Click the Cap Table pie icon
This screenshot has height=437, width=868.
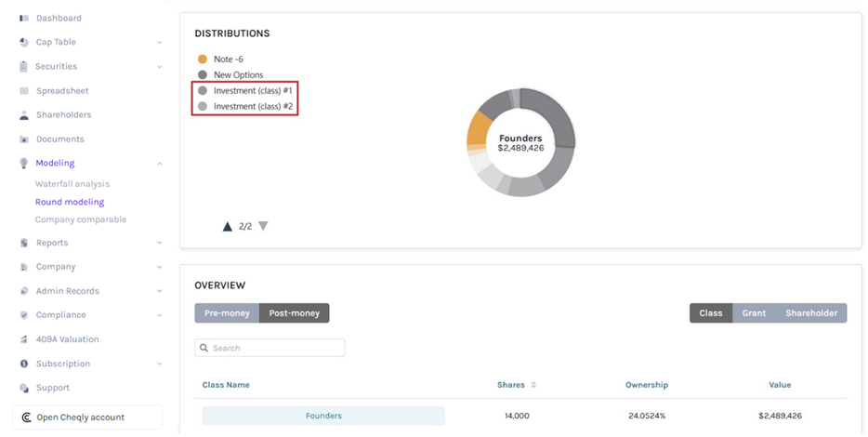(x=24, y=43)
